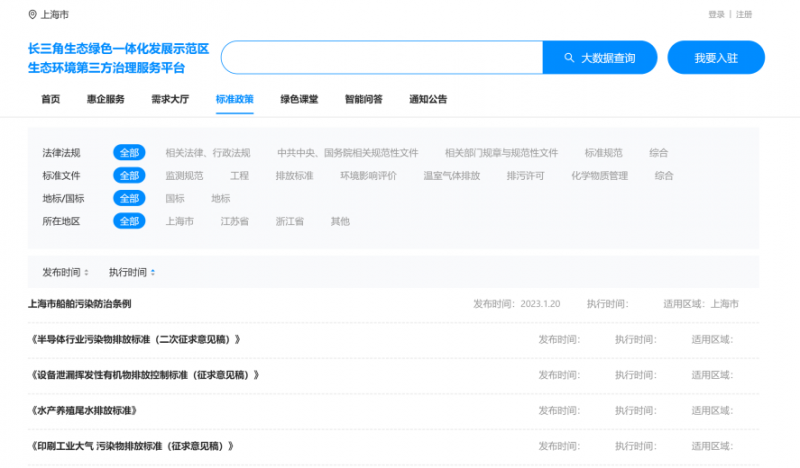Choose 国标 in 地标/国标 filter
Image resolution: width=800 pixels, height=468 pixels.
click(174, 198)
